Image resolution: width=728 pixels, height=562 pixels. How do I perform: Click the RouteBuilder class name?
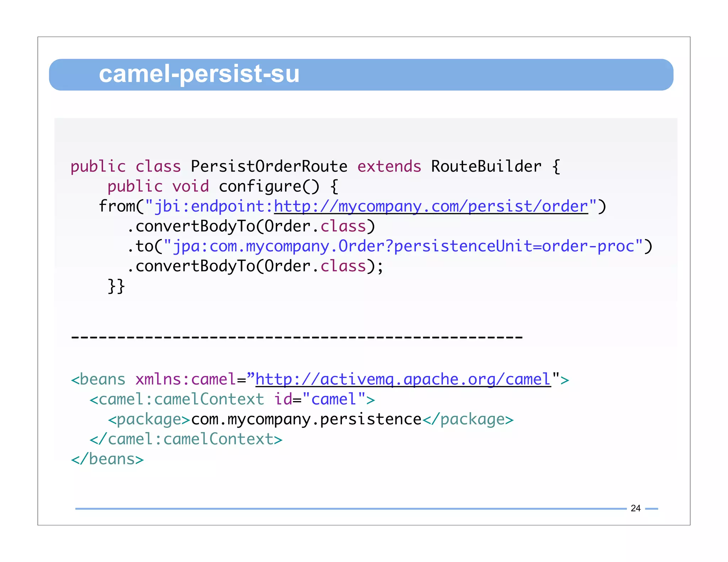(486, 166)
